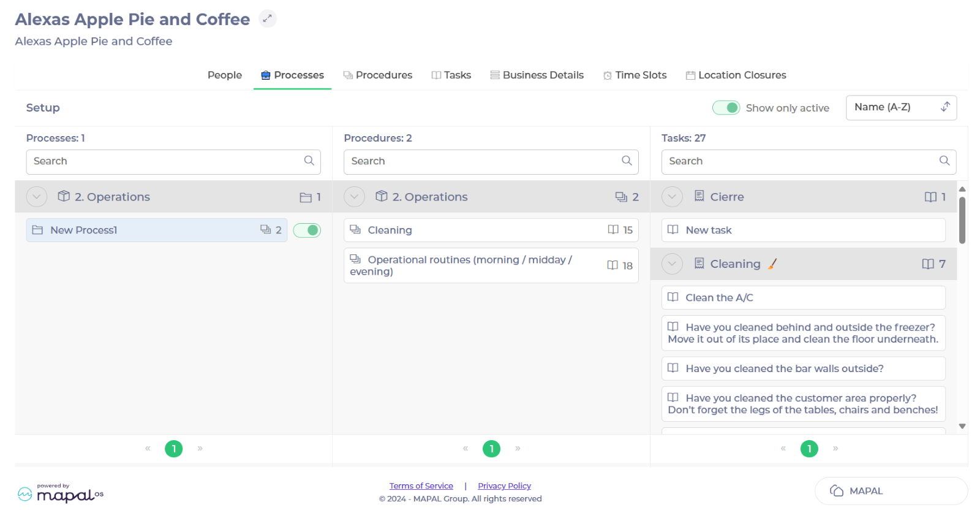This screenshot has height=510, width=980.
Task: Click the checklist icon beside Cierre
Action: pyautogui.click(x=699, y=196)
